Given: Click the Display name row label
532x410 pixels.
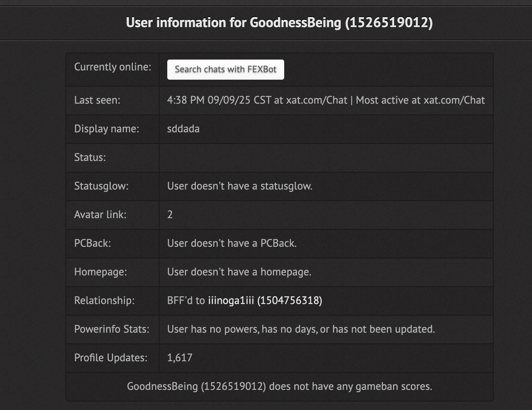Looking at the screenshot, I should (106, 129).
